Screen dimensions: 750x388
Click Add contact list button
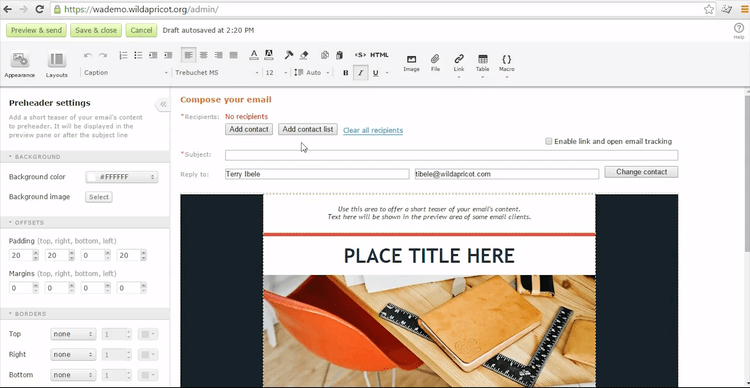click(x=308, y=129)
